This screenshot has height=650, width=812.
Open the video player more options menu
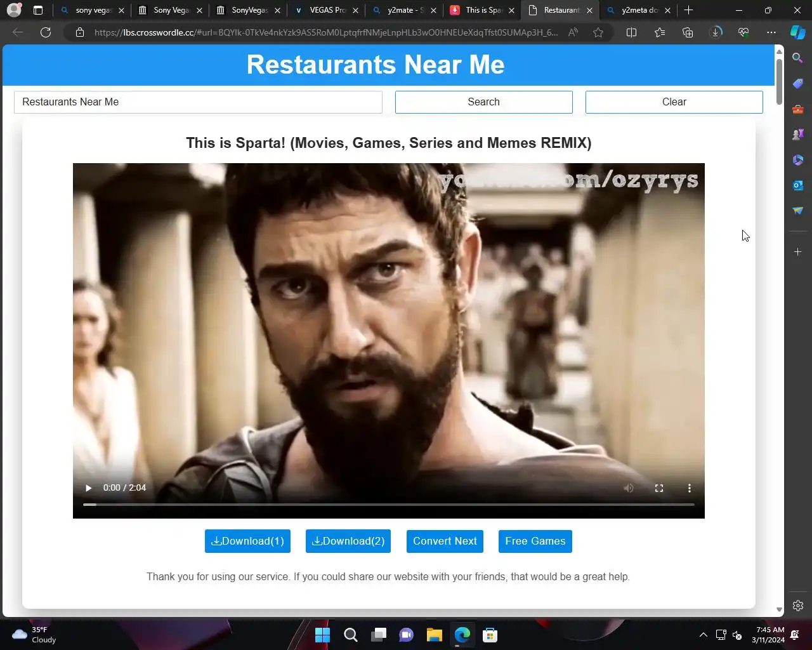tap(690, 488)
